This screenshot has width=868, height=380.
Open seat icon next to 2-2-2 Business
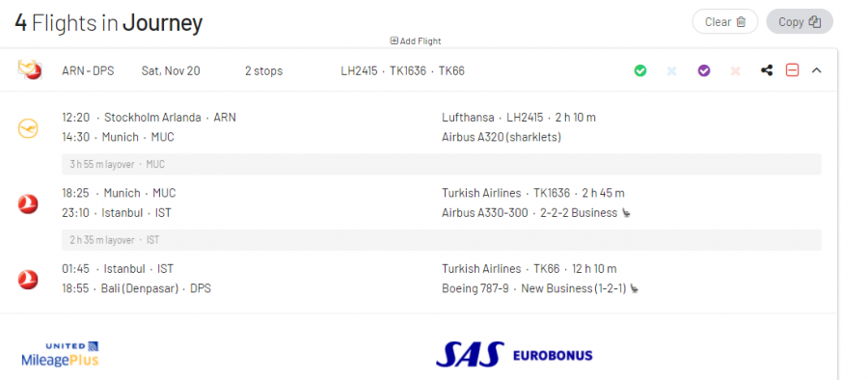(626, 213)
